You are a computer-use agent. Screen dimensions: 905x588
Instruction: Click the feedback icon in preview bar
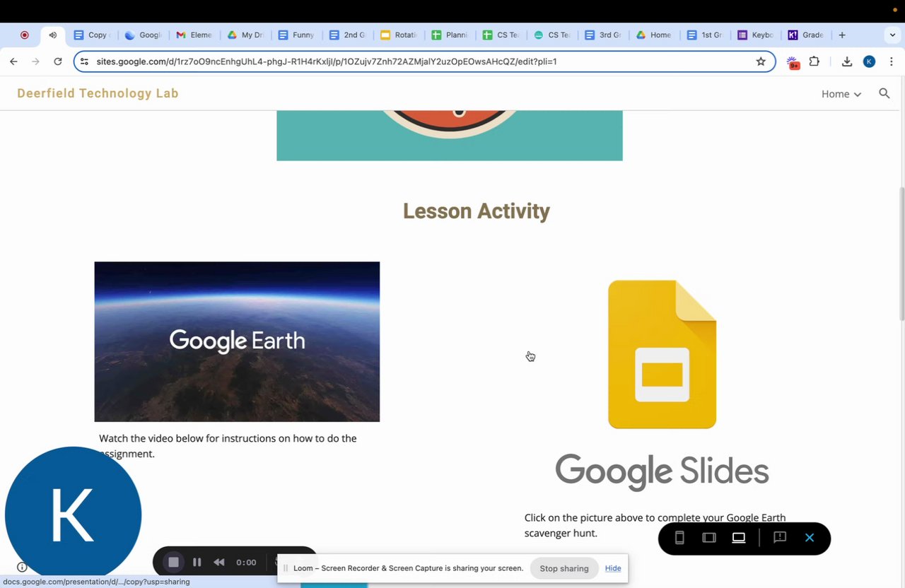pyautogui.click(x=780, y=538)
